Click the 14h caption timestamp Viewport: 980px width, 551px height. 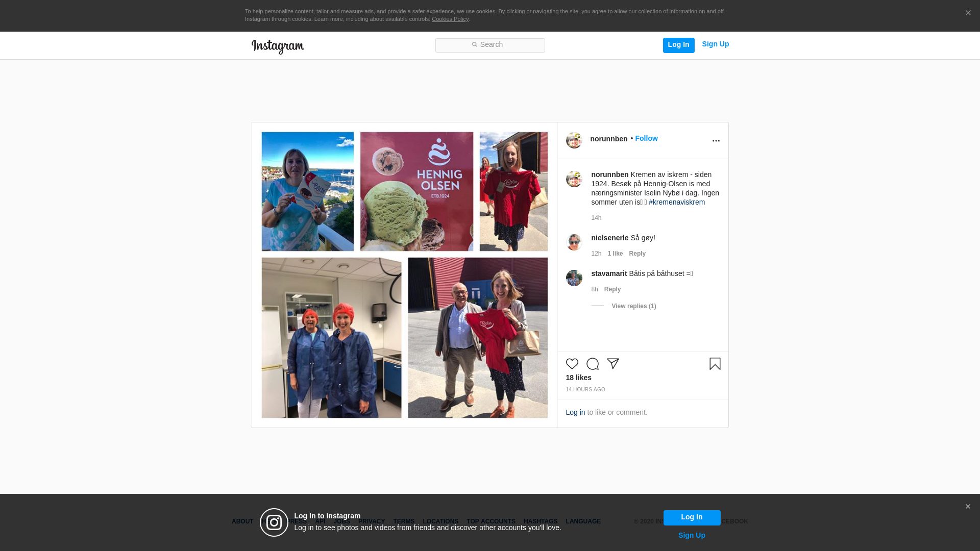coord(596,218)
